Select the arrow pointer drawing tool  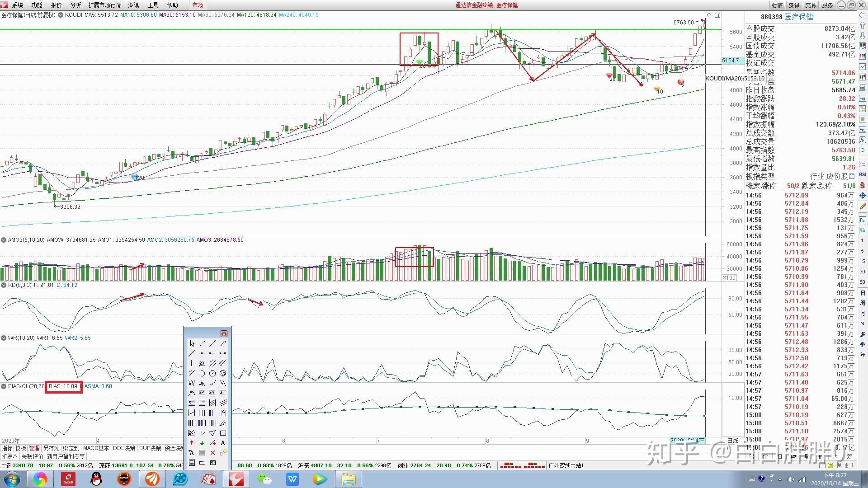click(192, 343)
